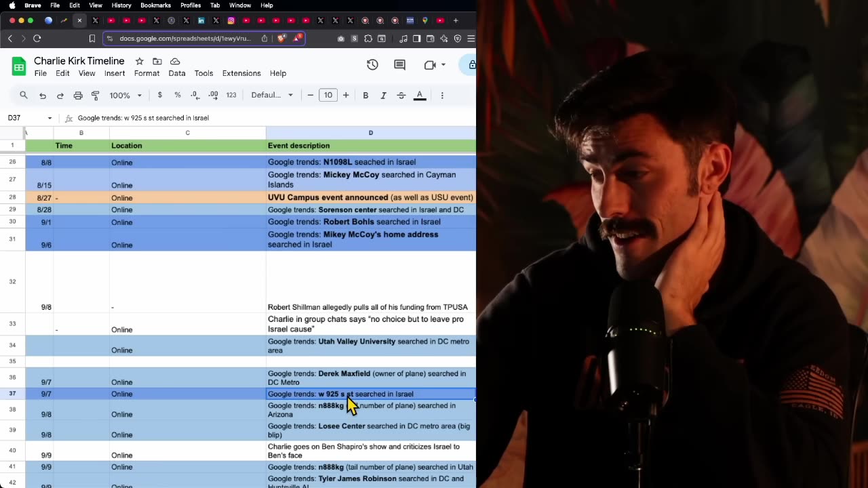Screen dimensions: 868x488
Task: Open the browser extensions puzzle icon
Action: (368, 39)
